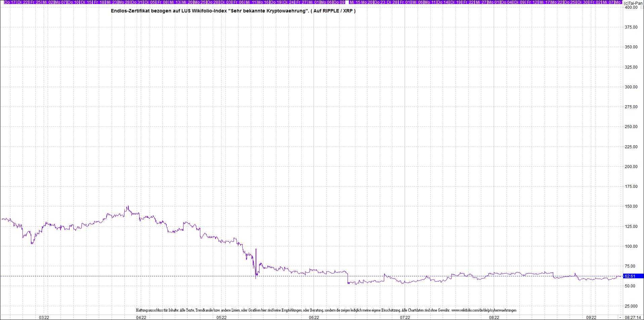The image size is (644, 320).
Task: Click the 09|22 month marker
Action: (x=591, y=317)
